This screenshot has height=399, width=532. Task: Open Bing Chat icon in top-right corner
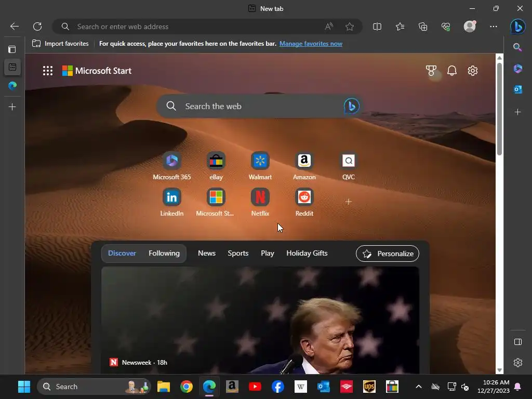pos(518,26)
